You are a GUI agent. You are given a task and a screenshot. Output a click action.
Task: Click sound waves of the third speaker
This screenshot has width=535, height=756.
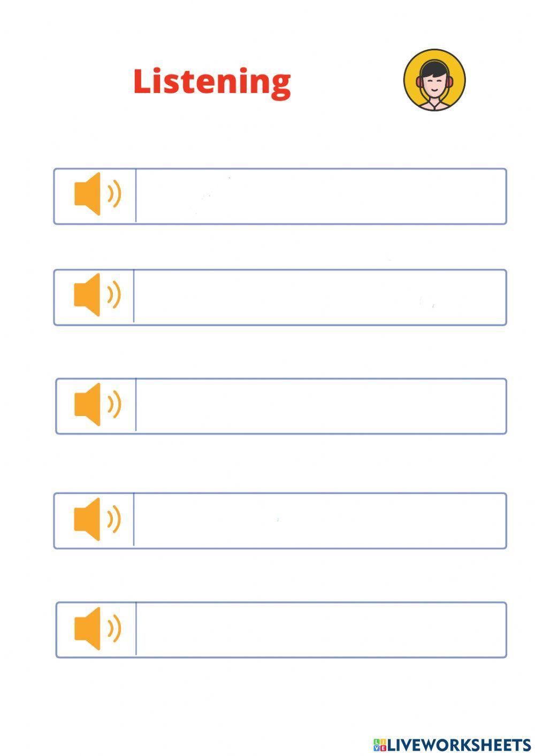tap(114, 404)
